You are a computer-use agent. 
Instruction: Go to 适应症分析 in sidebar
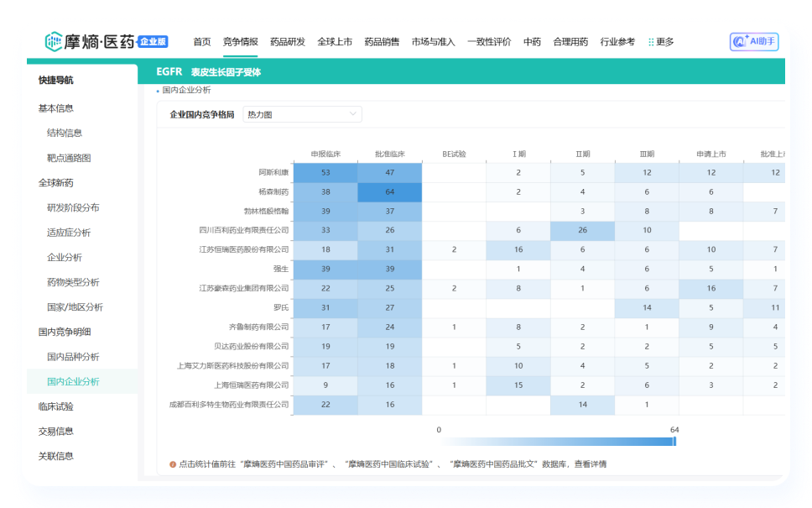69,233
